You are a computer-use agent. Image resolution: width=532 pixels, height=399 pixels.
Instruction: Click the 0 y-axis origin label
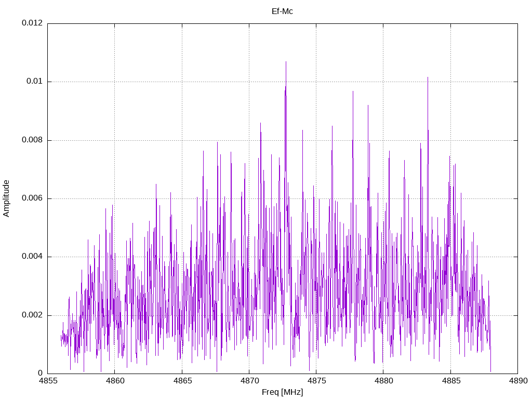(41, 373)
